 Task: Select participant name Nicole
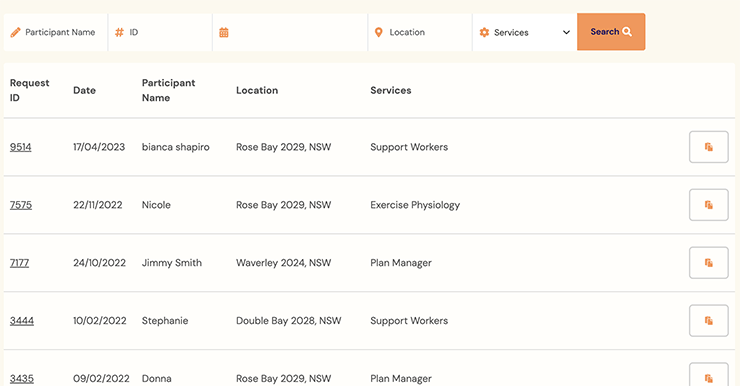(x=156, y=205)
